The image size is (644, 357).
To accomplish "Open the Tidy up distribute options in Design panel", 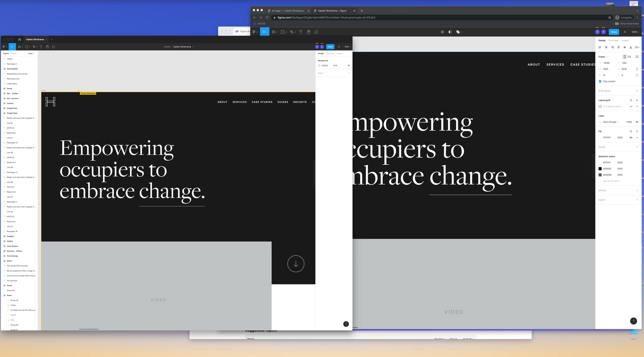I will pyautogui.click(x=637, y=47).
